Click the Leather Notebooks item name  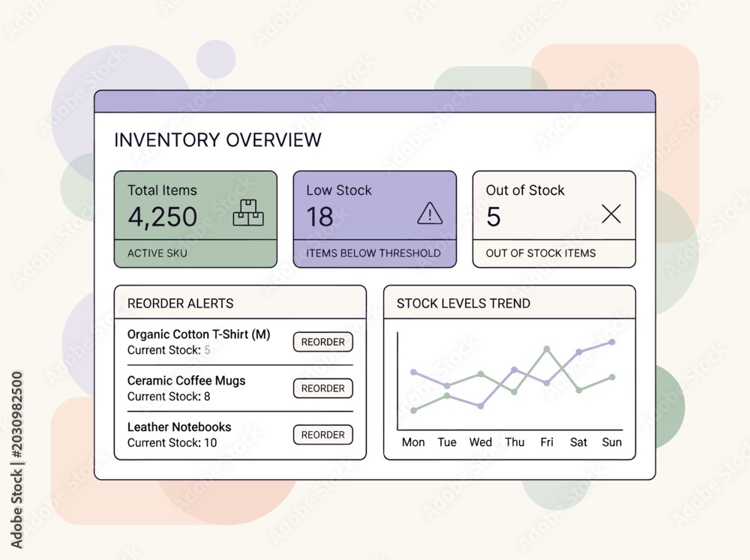coord(179,427)
